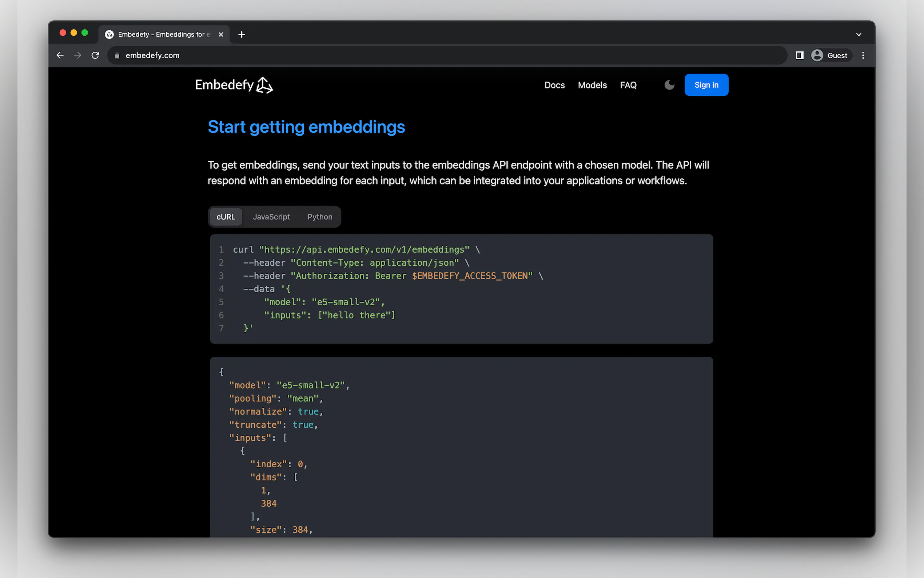The width and height of the screenshot is (924, 578).
Task: Click the "truncate": true response line
Action: 274,425
